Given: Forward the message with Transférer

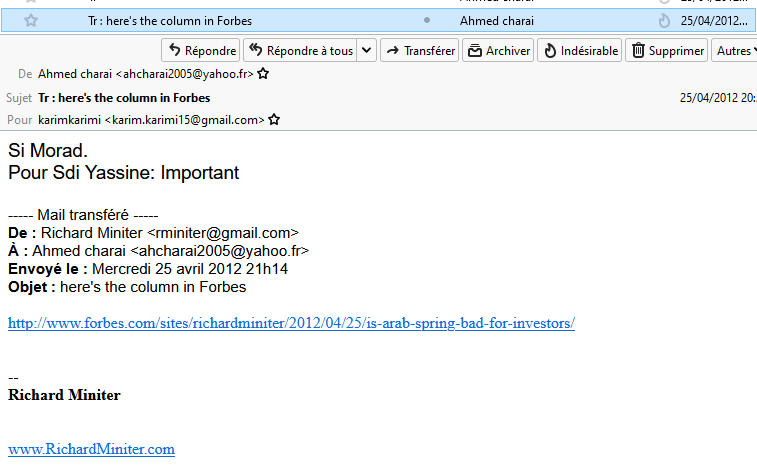Looking at the screenshot, I should click(x=419, y=50).
